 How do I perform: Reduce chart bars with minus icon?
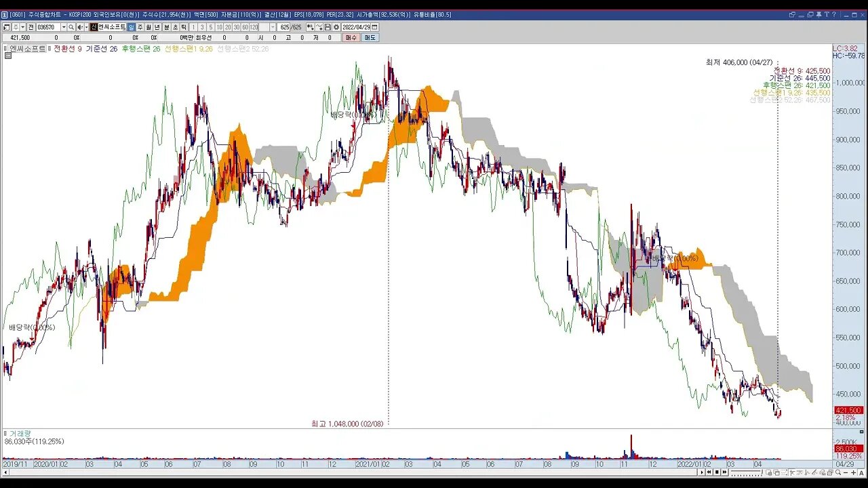click(846, 472)
